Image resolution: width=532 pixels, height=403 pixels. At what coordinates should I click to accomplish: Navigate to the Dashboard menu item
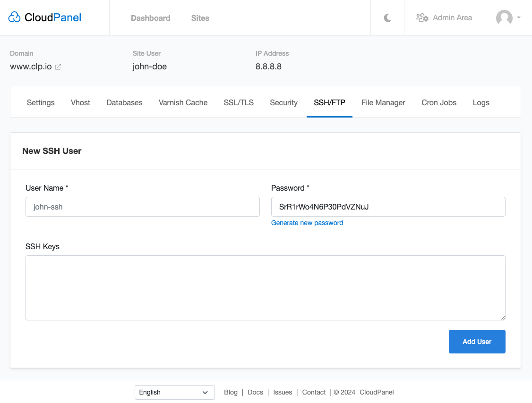click(x=150, y=18)
